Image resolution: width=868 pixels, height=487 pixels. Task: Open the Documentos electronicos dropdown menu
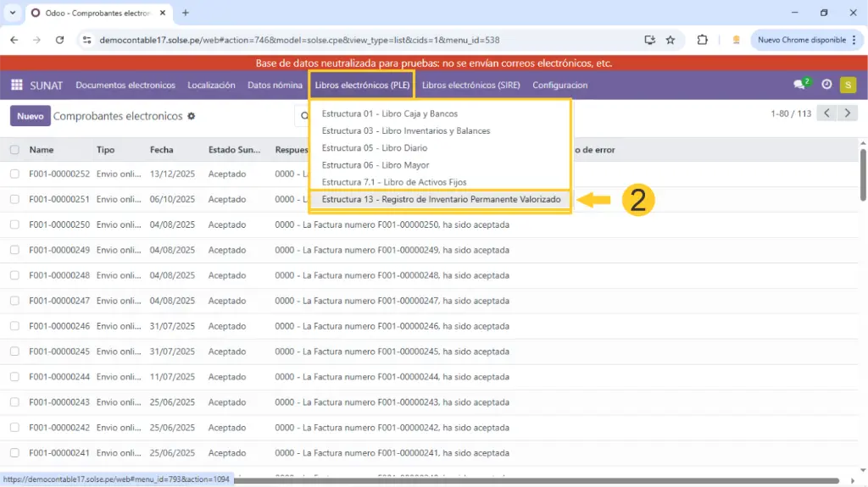tap(125, 85)
